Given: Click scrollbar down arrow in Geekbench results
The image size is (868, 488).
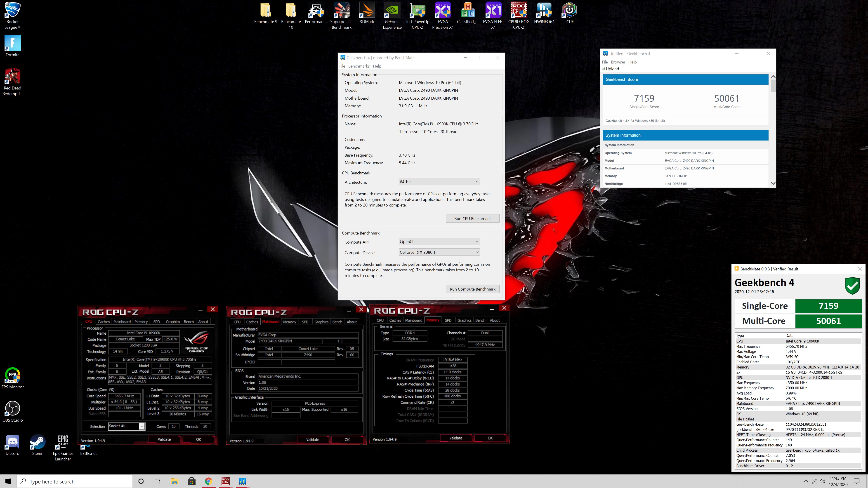Looking at the screenshot, I should click(x=773, y=184).
